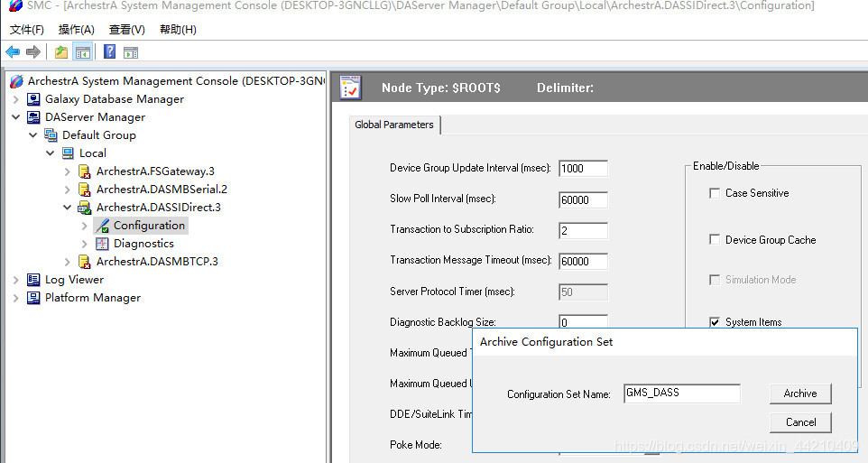This screenshot has height=463, width=868.
Task: Open the 操作(A) menu
Action: click(x=77, y=30)
